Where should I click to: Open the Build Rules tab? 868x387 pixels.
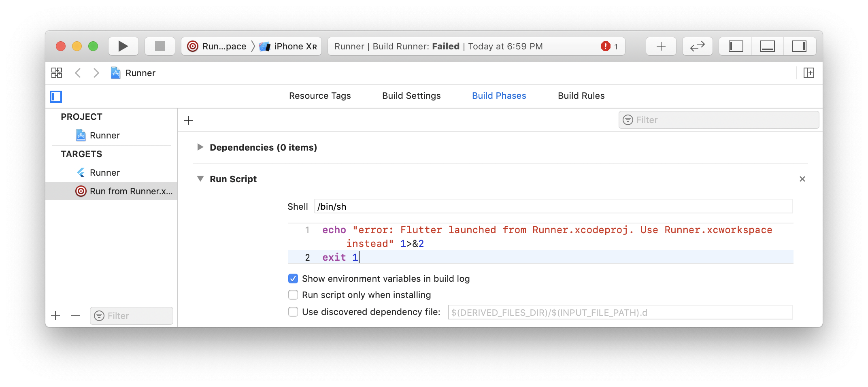[581, 96]
